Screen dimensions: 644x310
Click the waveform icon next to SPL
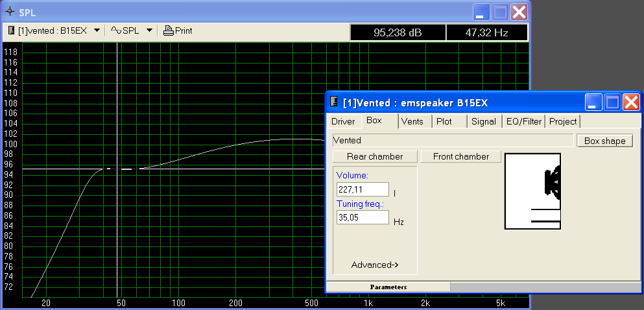(x=116, y=30)
